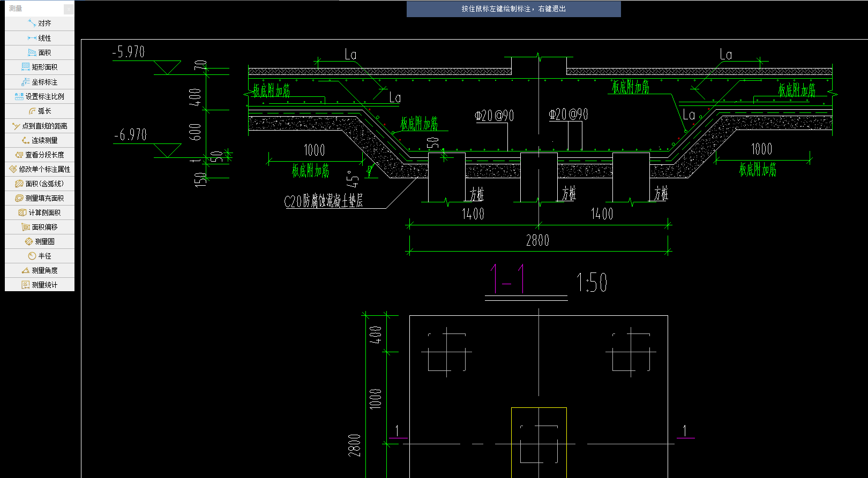Activate the 矩形面积 rectangle area tool
Screen dimensions: 868x478
coord(40,67)
